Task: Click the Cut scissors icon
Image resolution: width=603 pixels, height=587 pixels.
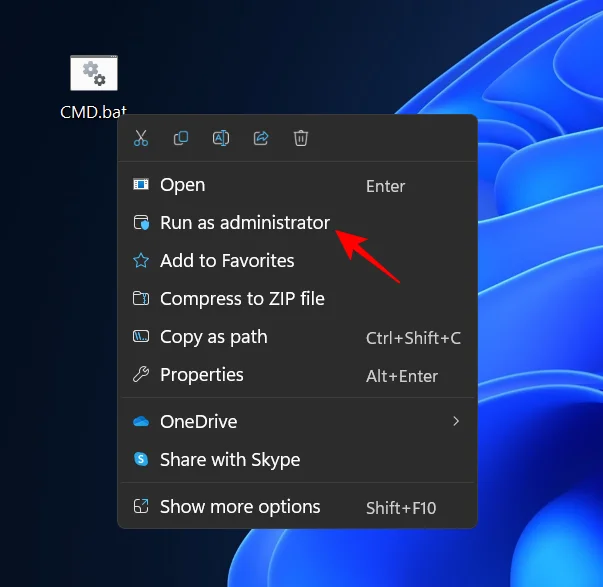Action: (141, 139)
